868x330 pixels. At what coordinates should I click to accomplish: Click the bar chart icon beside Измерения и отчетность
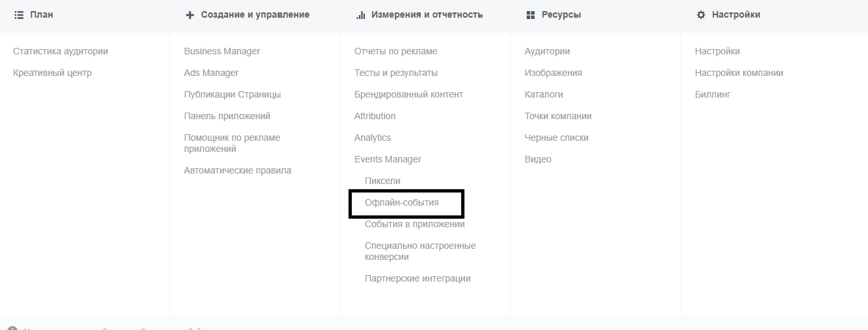click(x=360, y=14)
